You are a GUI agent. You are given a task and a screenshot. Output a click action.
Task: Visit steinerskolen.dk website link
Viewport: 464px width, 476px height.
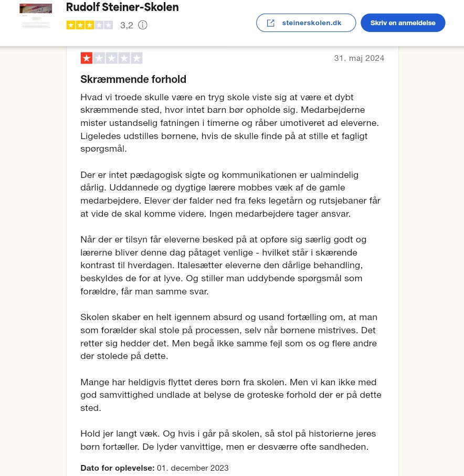(312, 23)
